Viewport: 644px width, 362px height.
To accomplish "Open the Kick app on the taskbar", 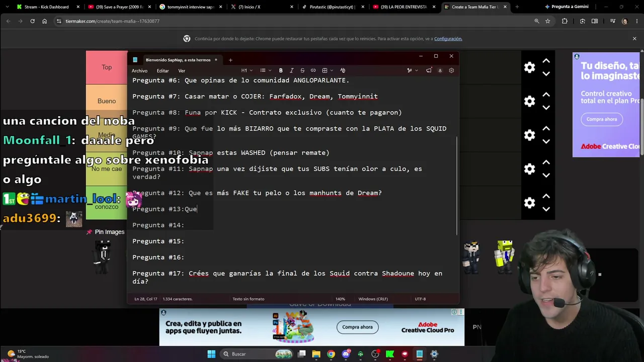I will [390, 354].
